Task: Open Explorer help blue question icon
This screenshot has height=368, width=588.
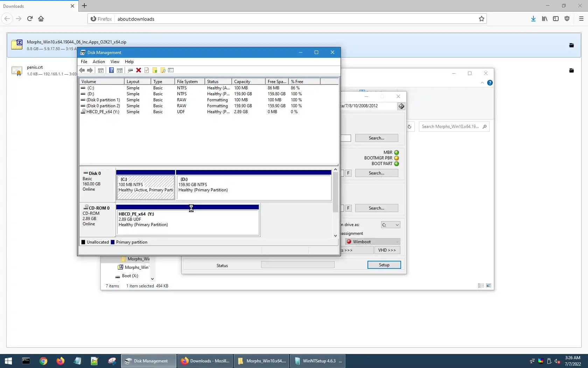Action: [490, 83]
